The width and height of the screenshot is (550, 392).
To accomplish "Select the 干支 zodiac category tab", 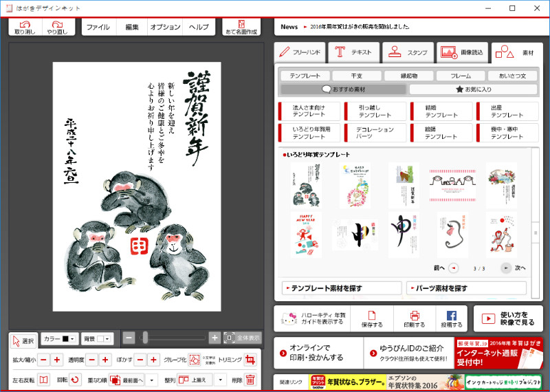I will click(x=357, y=76).
